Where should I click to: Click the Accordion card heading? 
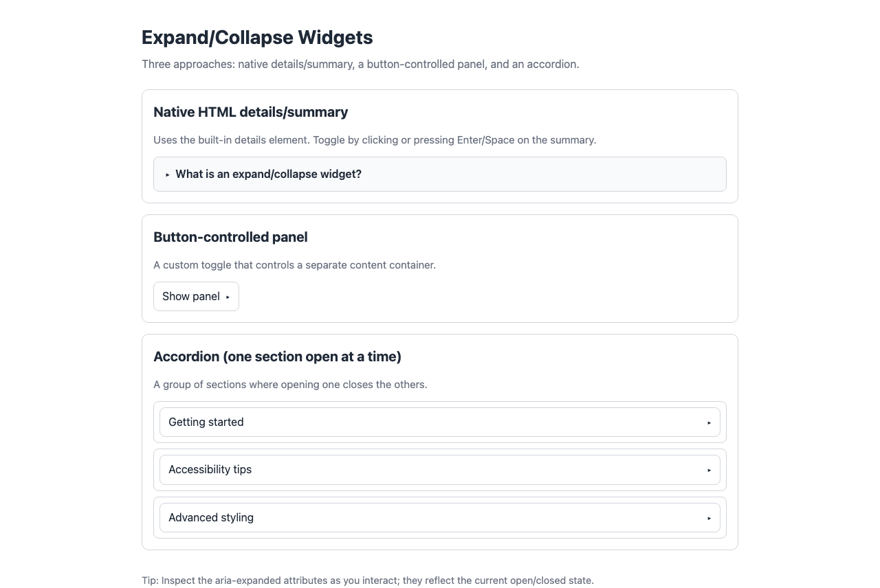[278, 357]
